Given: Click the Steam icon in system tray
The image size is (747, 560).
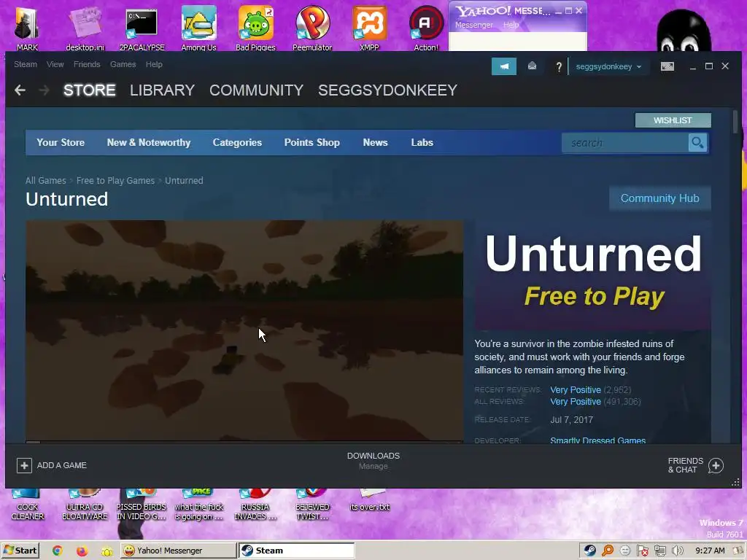Looking at the screenshot, I should 589,551.
